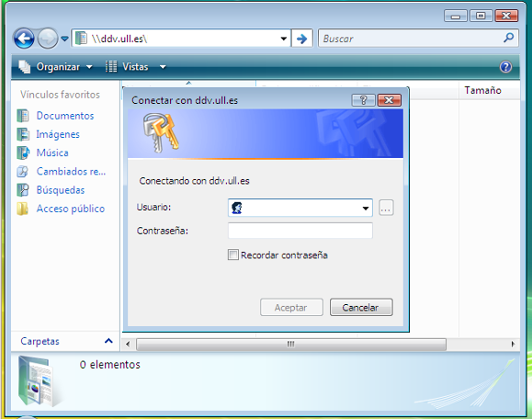
Task: Click the Forward navigation arrow
Action: (47, 39)
